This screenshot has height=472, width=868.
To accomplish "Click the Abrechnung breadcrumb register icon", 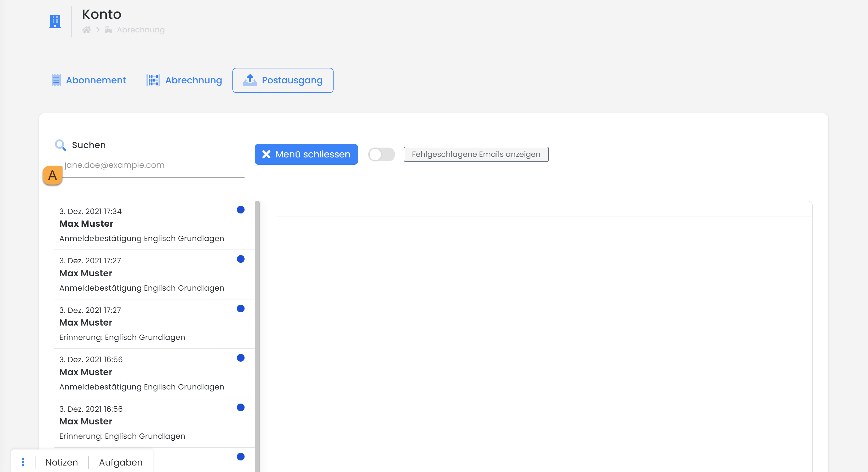I will 108,30.
